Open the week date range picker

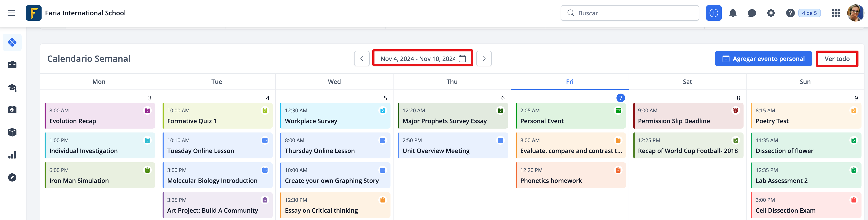tap(422, 59)
